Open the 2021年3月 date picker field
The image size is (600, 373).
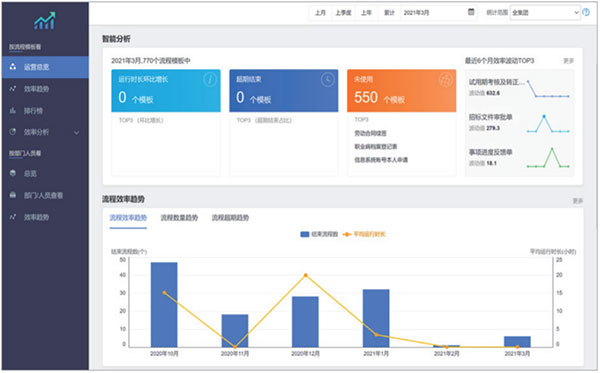click(x=439, y=13)
